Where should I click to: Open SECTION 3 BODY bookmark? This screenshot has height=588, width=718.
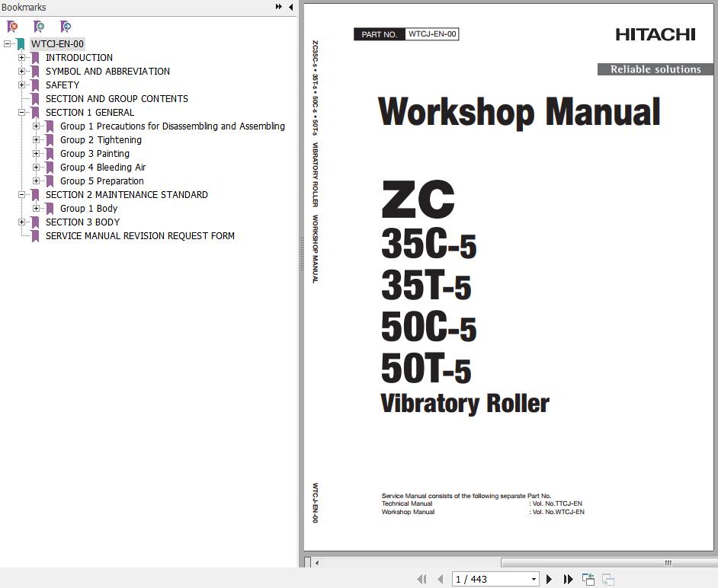coord(82,222)
